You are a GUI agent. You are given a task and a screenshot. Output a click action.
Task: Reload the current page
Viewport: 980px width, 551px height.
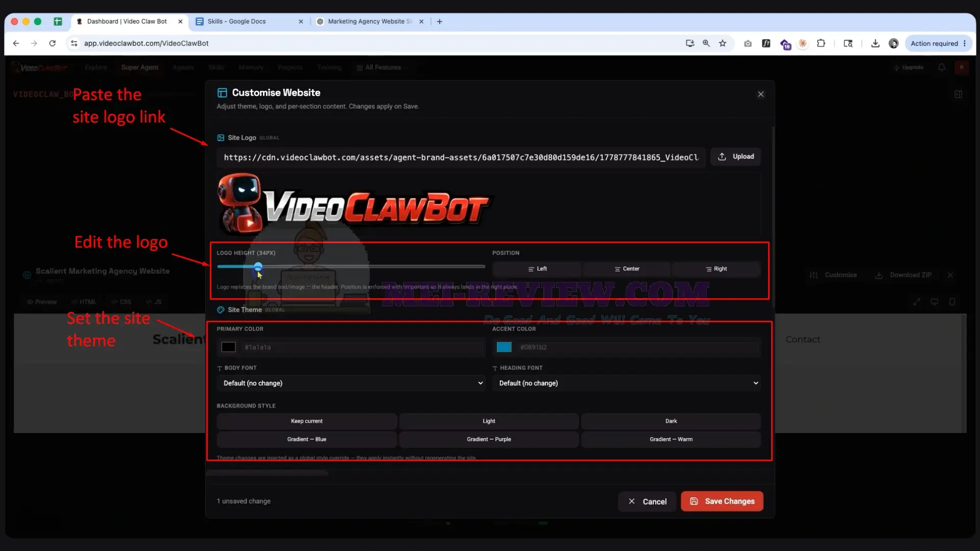(x=52, y=43)
